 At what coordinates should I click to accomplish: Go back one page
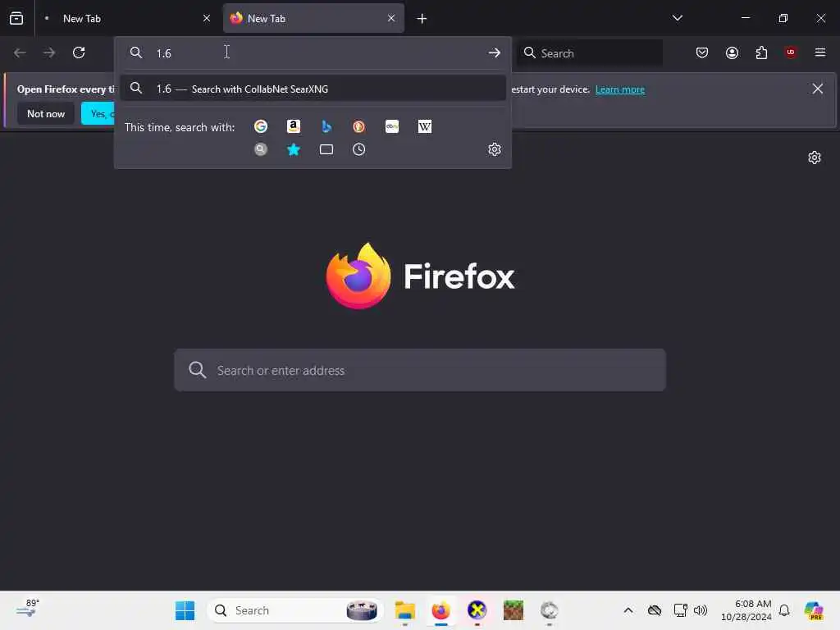coord(20,52)
